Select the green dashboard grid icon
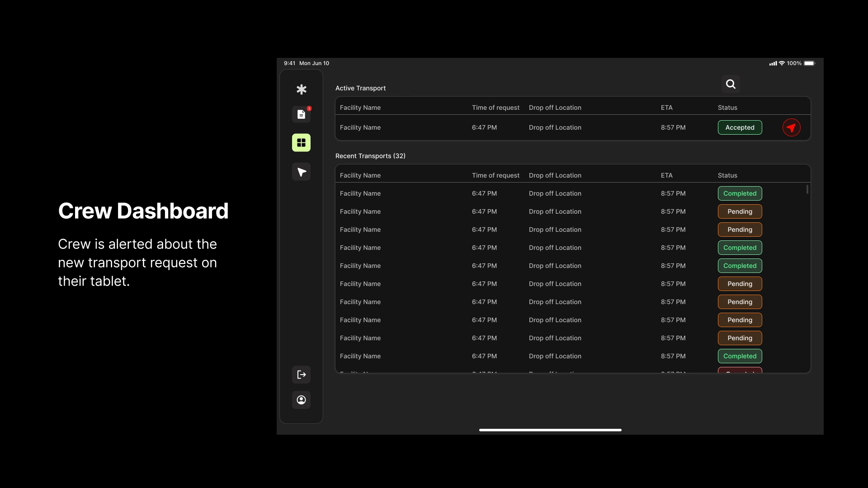The height and width of the screenshot is (488, 868). [x=302, y=143]
